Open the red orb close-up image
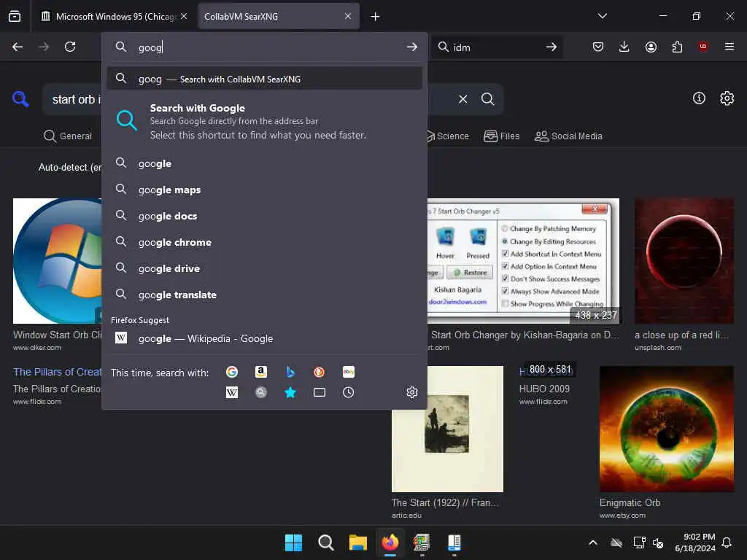This screenshot has height=560, width=747. tap(684, 262)
